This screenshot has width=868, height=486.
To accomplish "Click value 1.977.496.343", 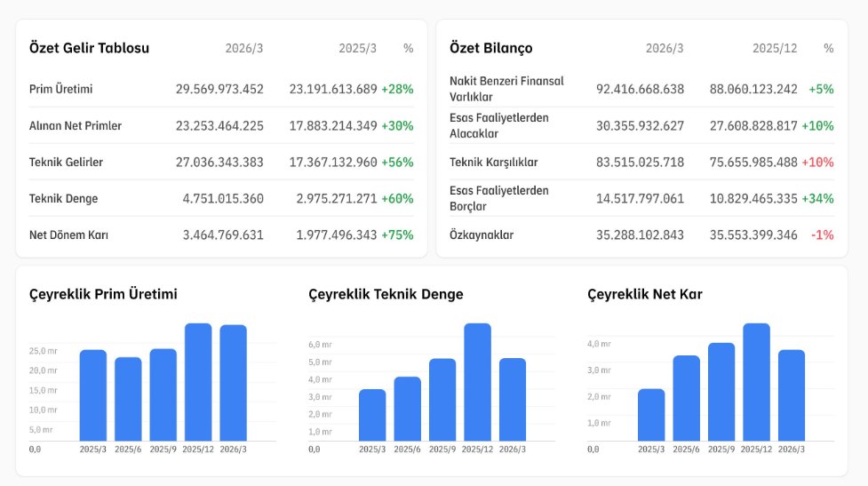I will point(337,235).
